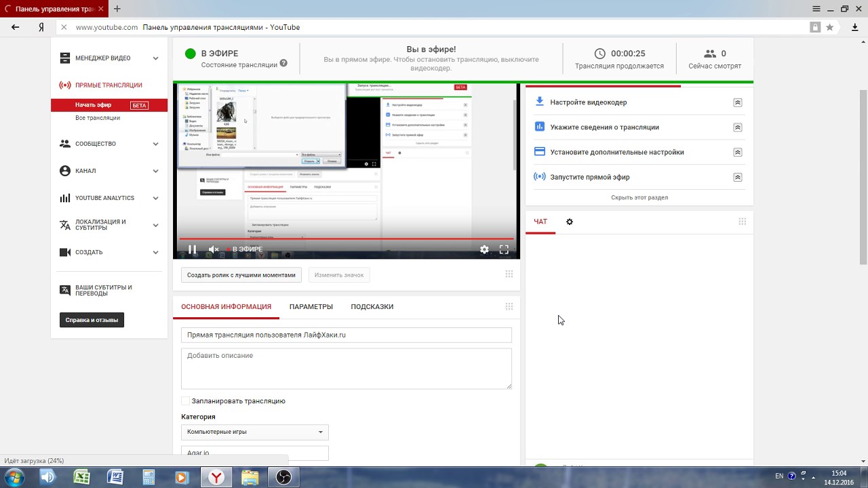The image size is (868, 488).
Task: Click the Скрыть этот раздел link
Action: (x=639, y=197)
